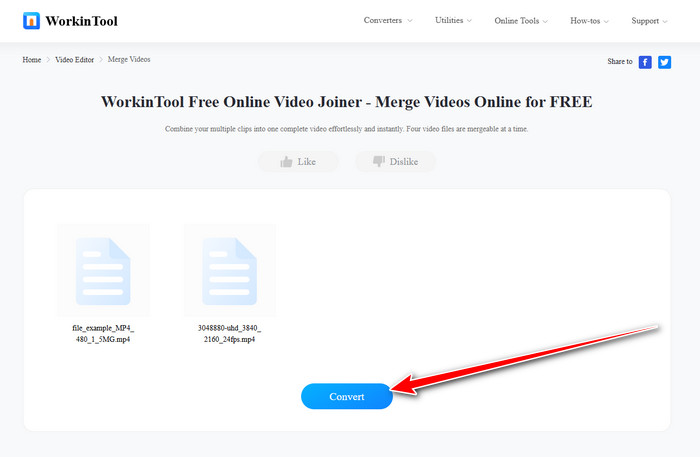Expand the Online Tools menu
700x457 pixels.
point(521,21)
